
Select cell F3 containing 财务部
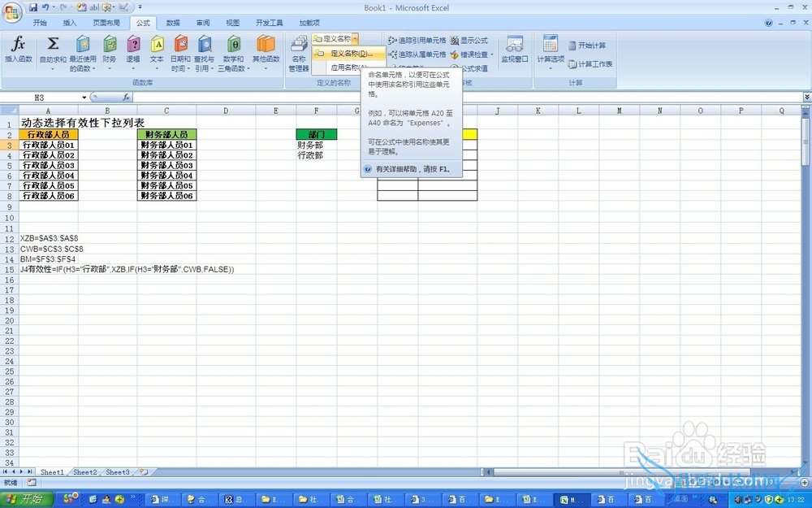click(x=317, y=145)
